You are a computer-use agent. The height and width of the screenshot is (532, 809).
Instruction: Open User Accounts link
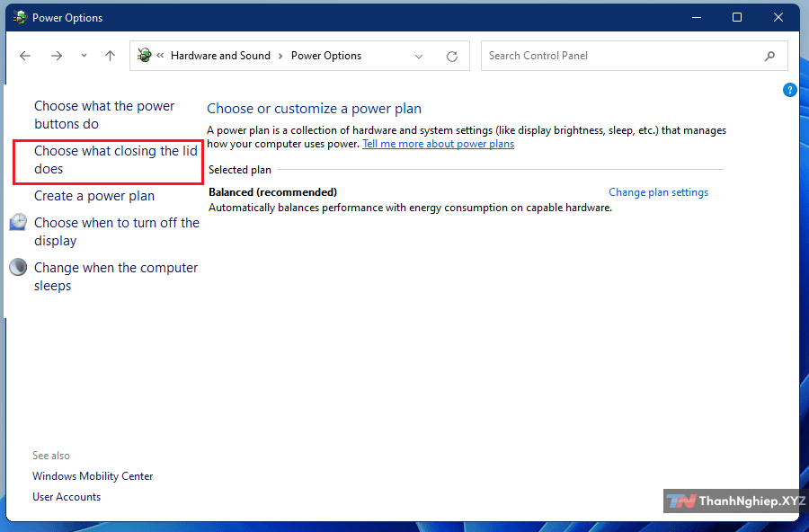pos(67,497)
